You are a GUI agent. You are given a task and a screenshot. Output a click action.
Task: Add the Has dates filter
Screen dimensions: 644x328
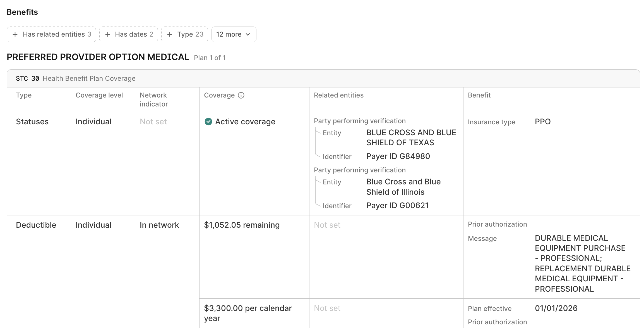[129, 34]
